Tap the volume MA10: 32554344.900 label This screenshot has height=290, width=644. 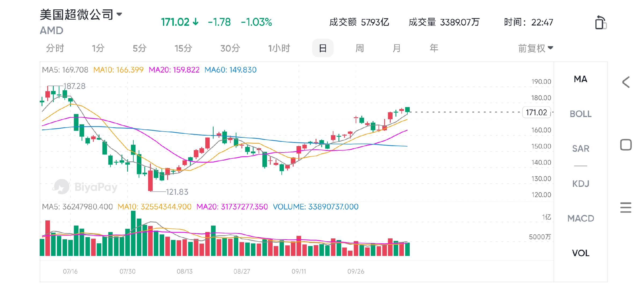(x=155, y=207)
